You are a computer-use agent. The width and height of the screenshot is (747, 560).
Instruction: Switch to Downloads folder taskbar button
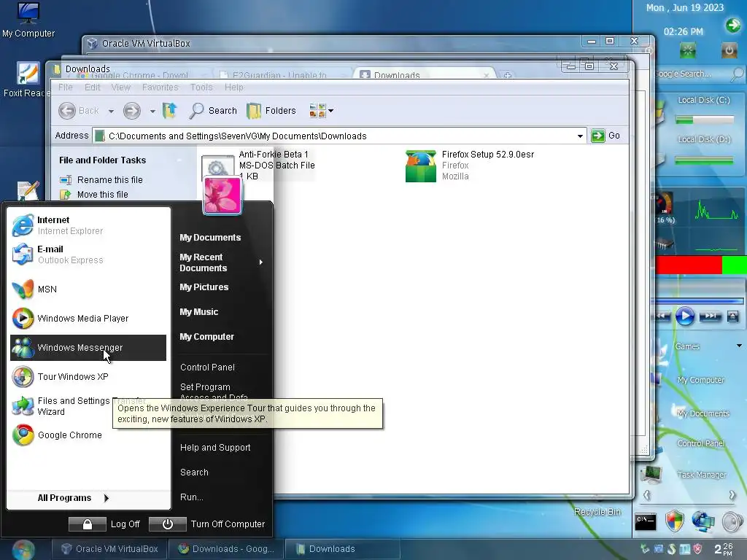[x=342, y=549]
